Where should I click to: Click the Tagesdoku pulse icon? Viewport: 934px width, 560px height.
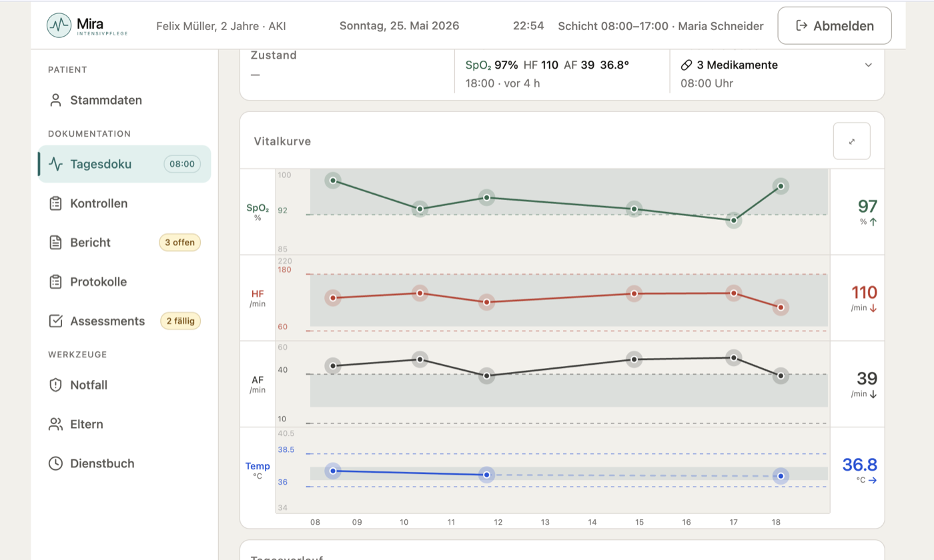click(56, 164)
